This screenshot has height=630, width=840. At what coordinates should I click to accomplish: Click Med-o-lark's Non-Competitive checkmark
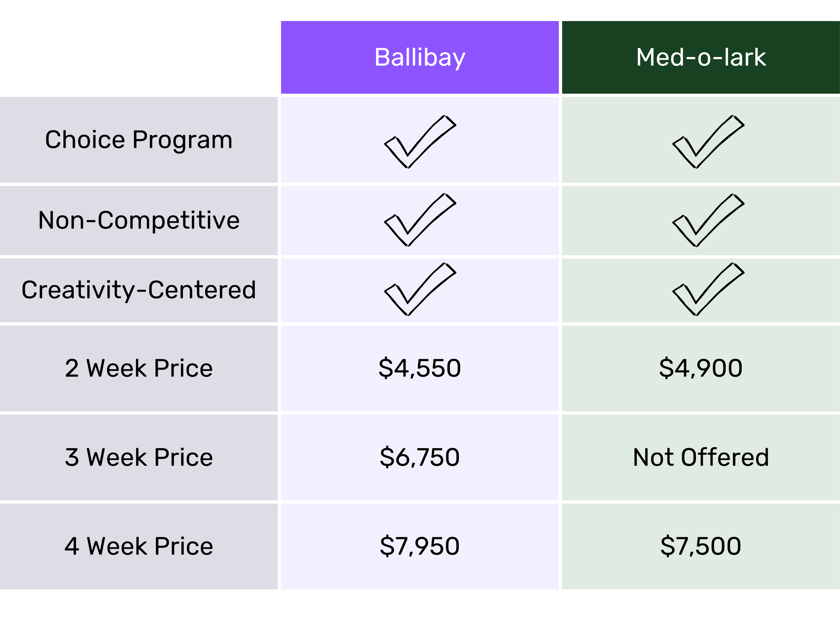708,220
